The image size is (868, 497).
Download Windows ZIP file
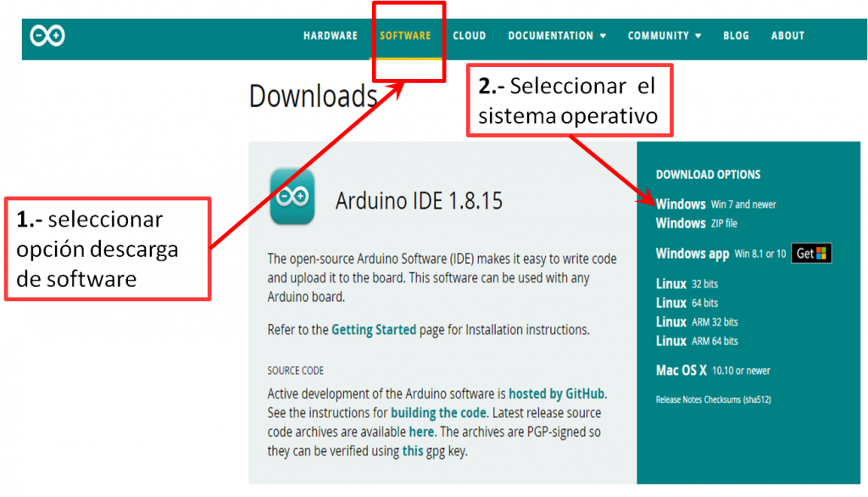[697, 223]
